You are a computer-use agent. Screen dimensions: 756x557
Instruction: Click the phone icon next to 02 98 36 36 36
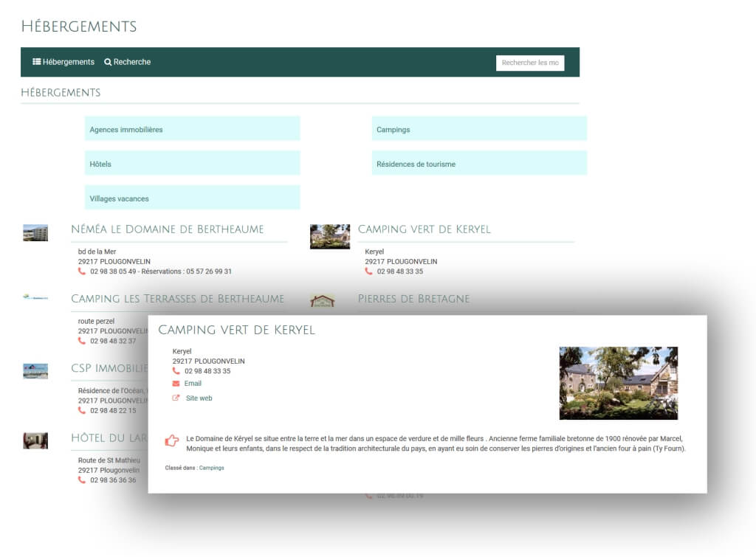coord(81,480)
